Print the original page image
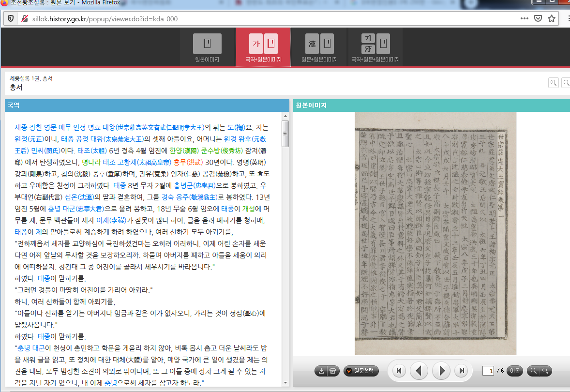Viewport: 570px width, 392px height. (332, 371)
